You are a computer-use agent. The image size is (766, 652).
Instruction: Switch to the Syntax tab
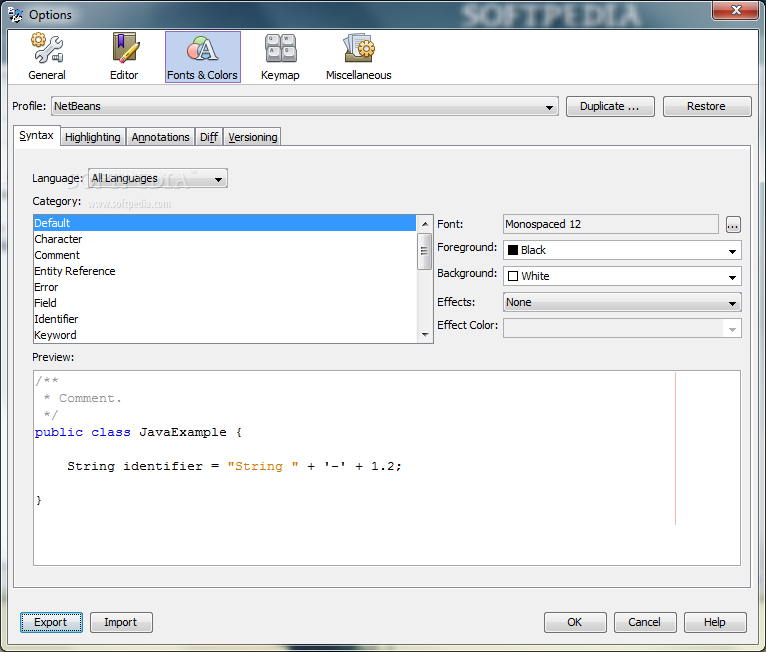[37, 136]
